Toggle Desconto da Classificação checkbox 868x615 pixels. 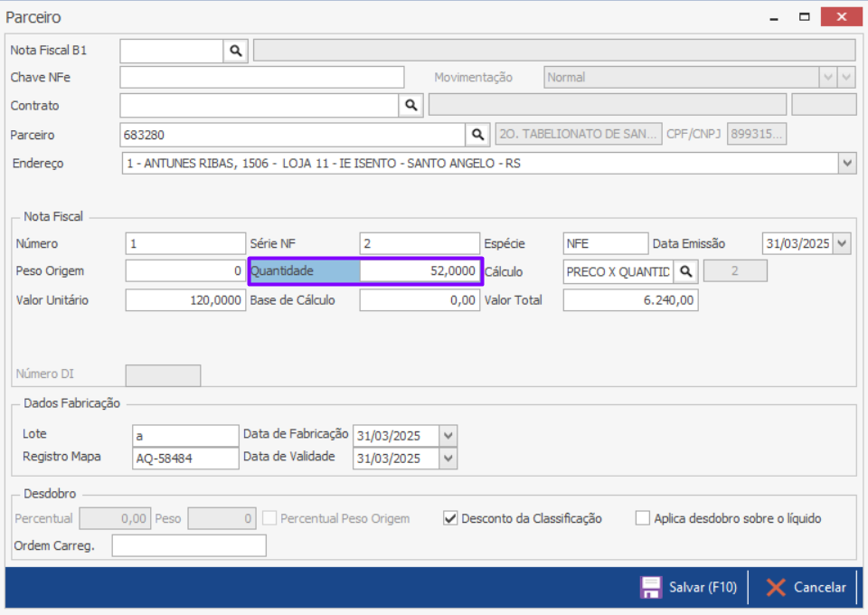click(450, 519)
